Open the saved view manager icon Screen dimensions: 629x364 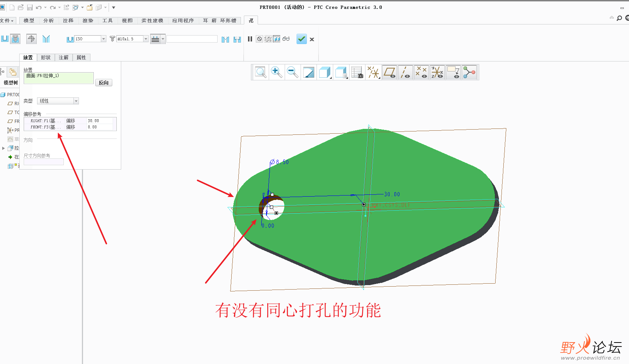coord(357,72)
